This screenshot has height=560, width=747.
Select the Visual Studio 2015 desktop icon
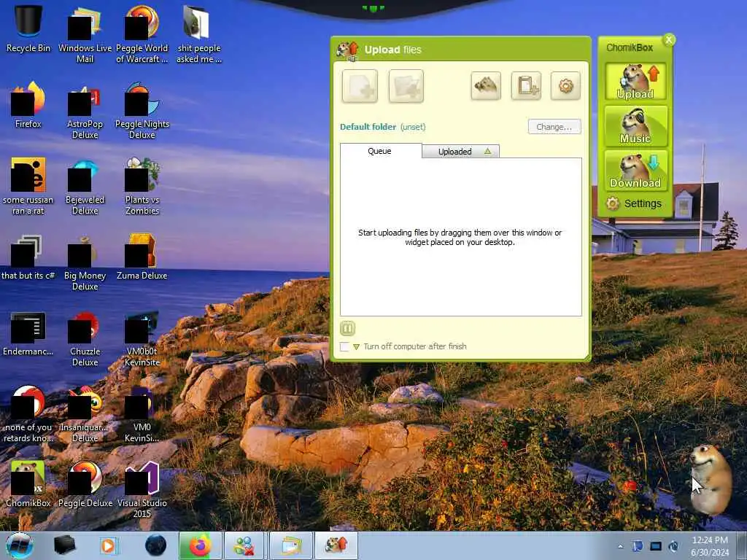point(142,489)
